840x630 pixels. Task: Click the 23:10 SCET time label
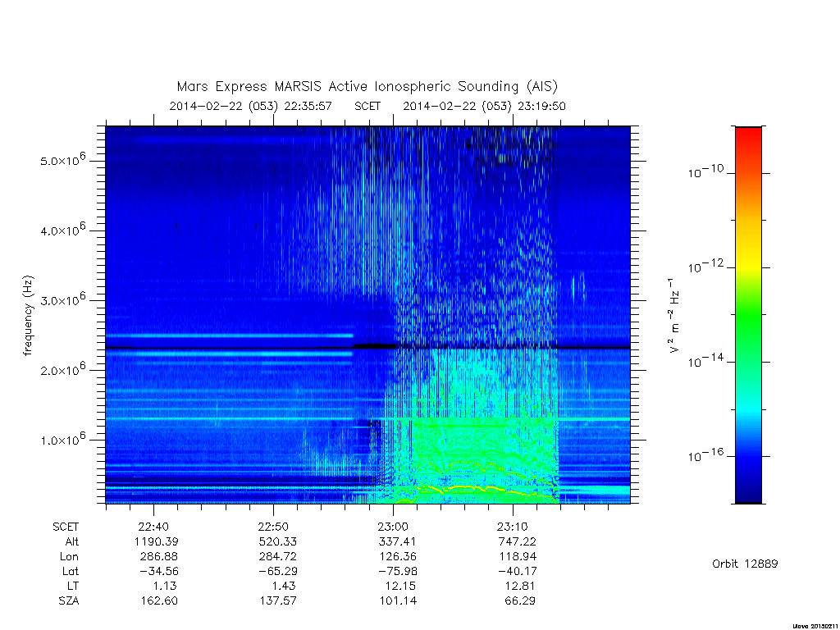click(x=513, y=527)
